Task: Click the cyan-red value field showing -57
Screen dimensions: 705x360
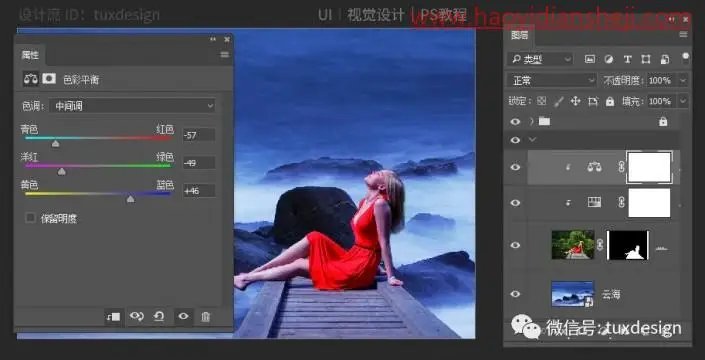Action: click(x=199, y=135)
